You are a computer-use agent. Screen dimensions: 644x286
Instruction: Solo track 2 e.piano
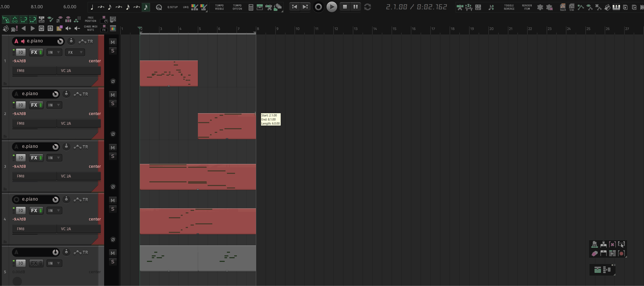point(113,104)
